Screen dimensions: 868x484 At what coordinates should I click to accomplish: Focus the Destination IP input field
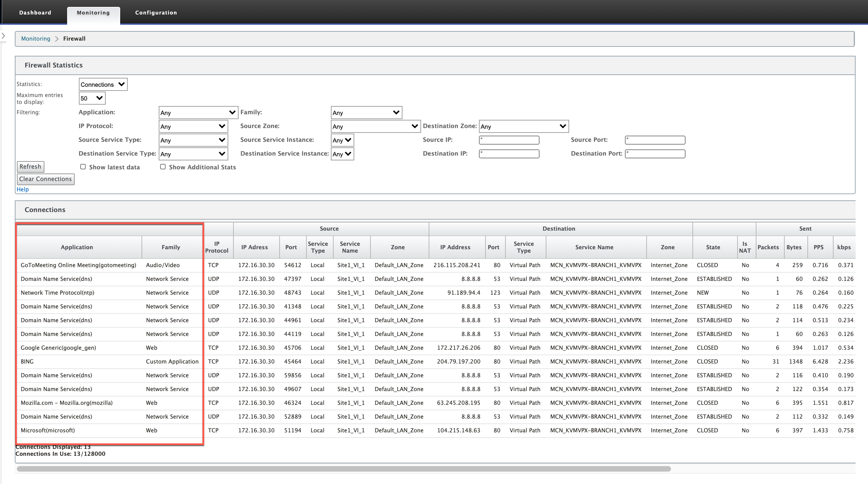pos(509,154)
